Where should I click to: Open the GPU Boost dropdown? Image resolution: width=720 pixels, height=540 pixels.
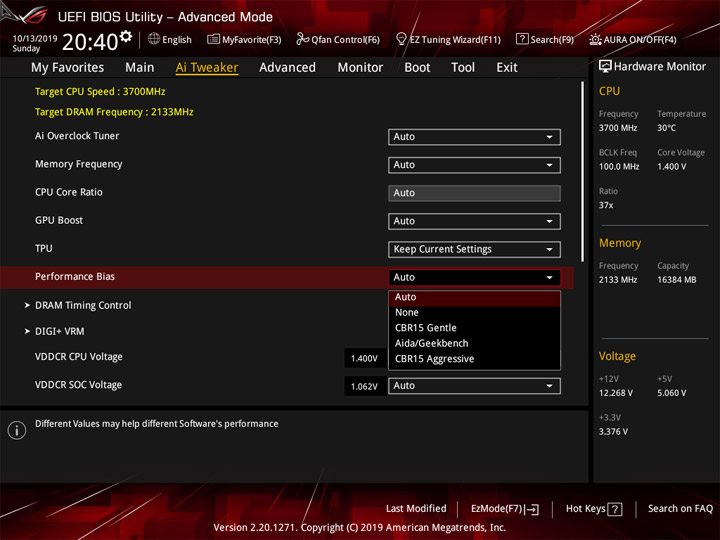coord(474,221)
